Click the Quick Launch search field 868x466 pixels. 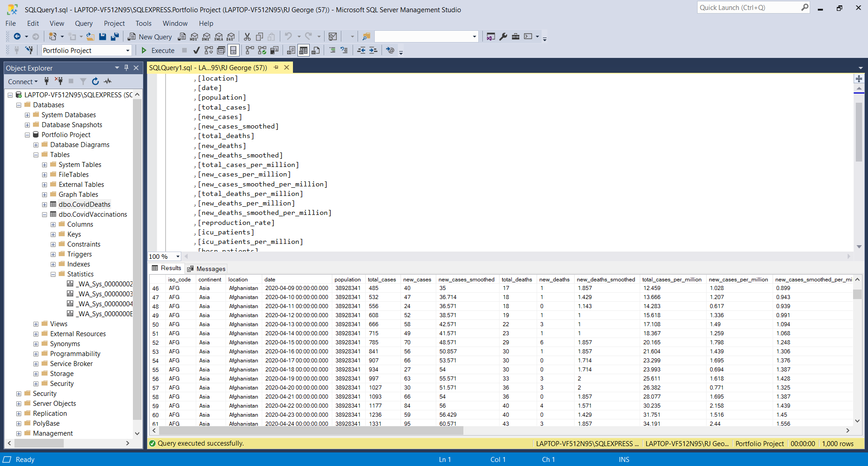click(754, 7)
